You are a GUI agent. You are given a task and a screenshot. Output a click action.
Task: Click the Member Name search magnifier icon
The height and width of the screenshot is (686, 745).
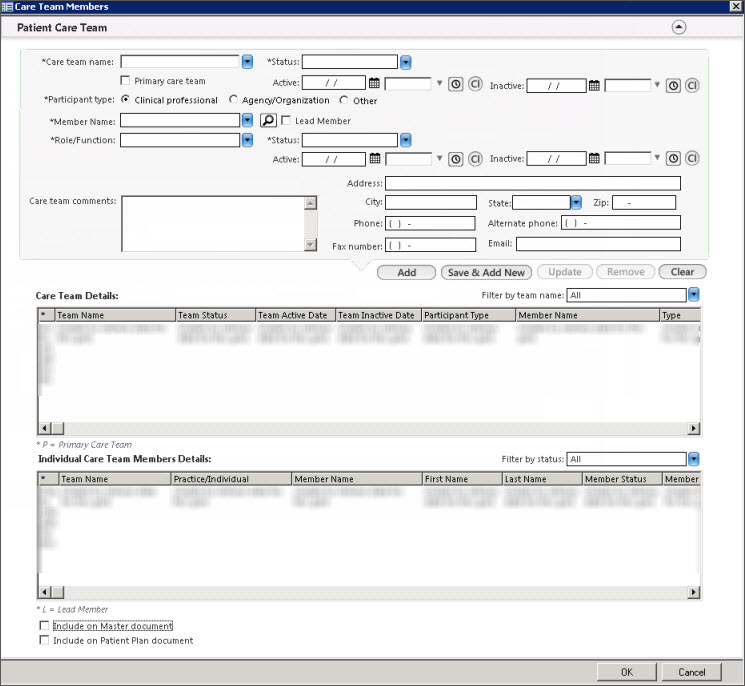click(268, 121)
